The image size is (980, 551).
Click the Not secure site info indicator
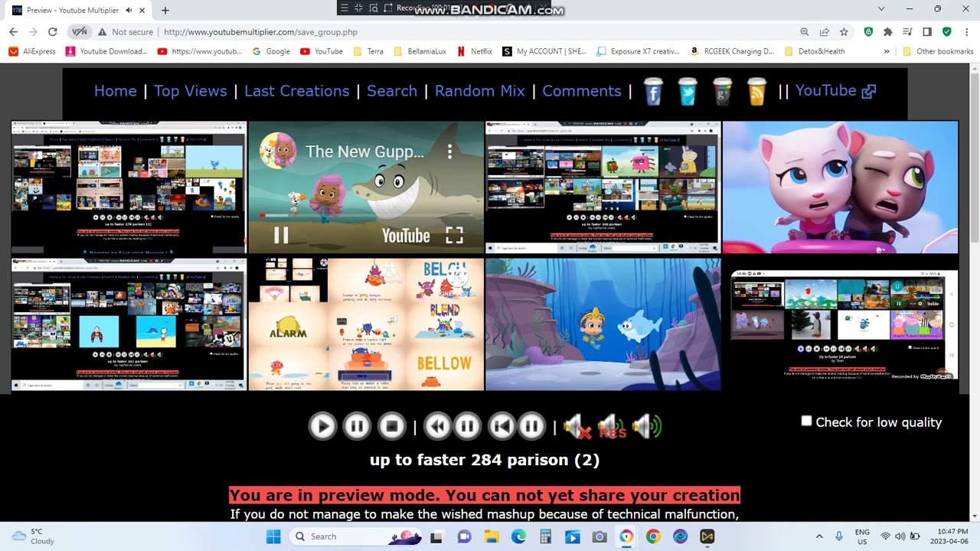tap(125, 32)
